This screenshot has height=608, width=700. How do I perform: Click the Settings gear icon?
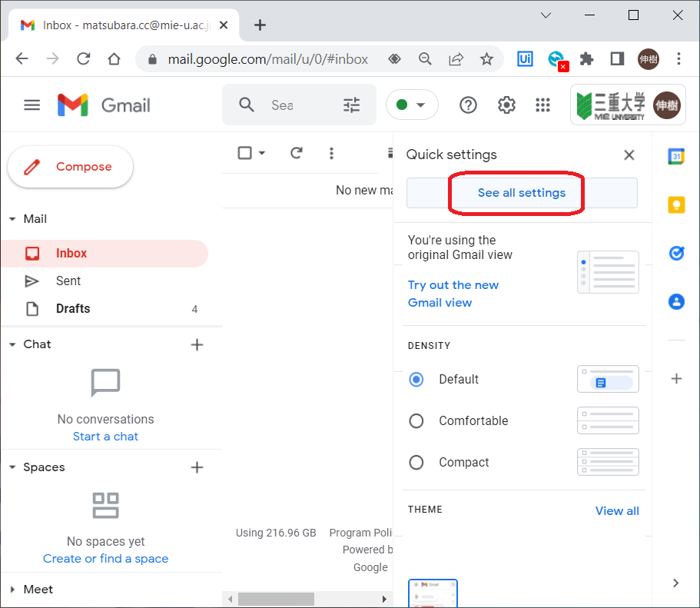506,105
